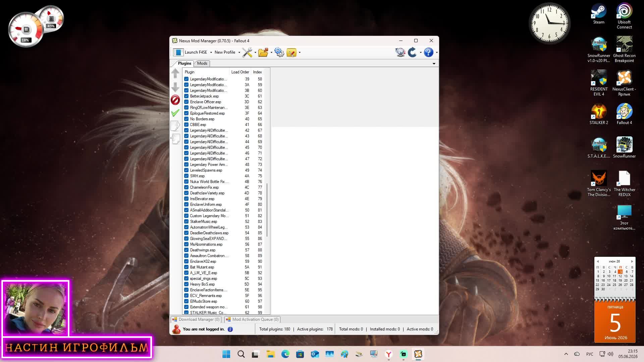
Task: Select the EpilogueRestored.esp plugin row
Action: click(223, 113)
